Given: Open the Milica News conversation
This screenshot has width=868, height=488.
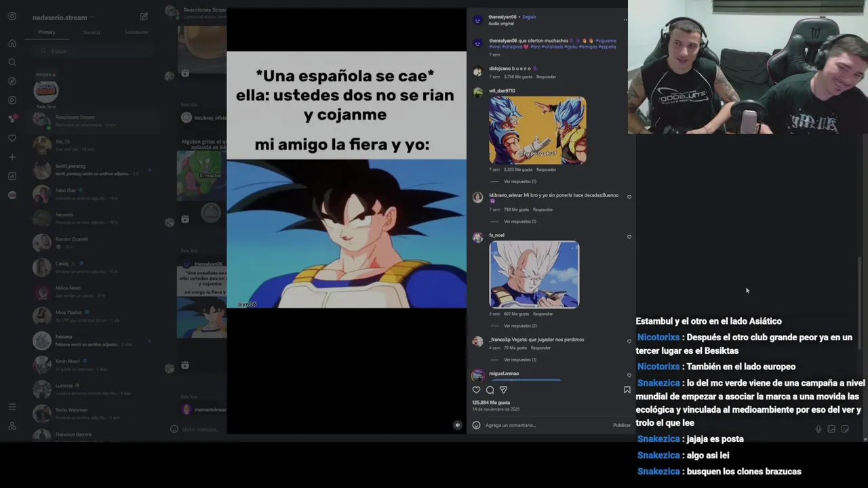Looking at the screenshot, I should coord(93,291).
